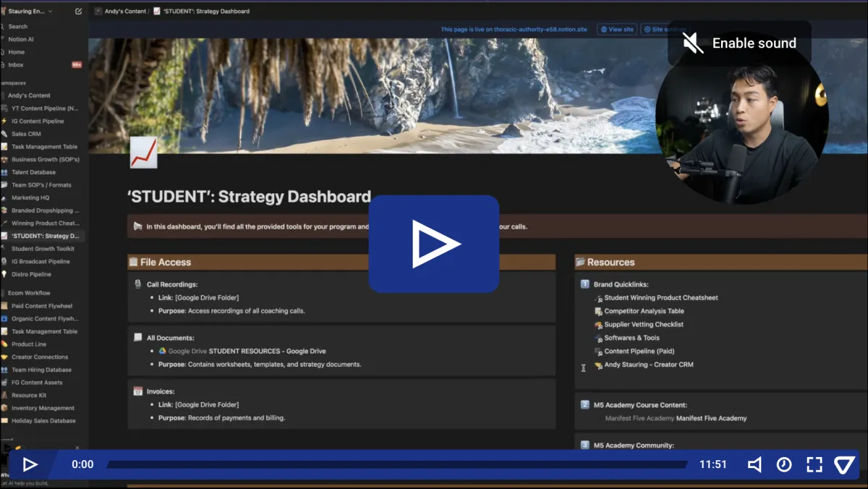This screenshot has width=868, height=489.
Task: Open IG Broadcast Pipeline page
Action: 42,261
